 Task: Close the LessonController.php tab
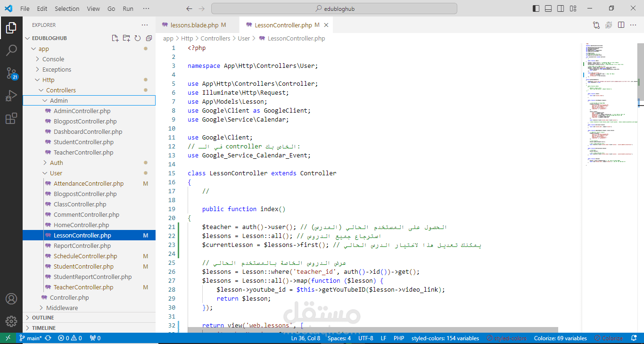326,25
